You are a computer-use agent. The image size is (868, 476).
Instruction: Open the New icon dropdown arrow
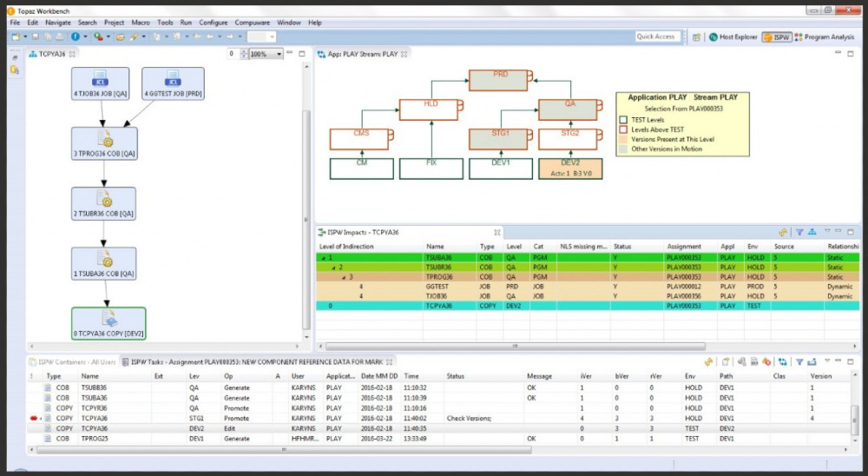(x=25, y=36)
